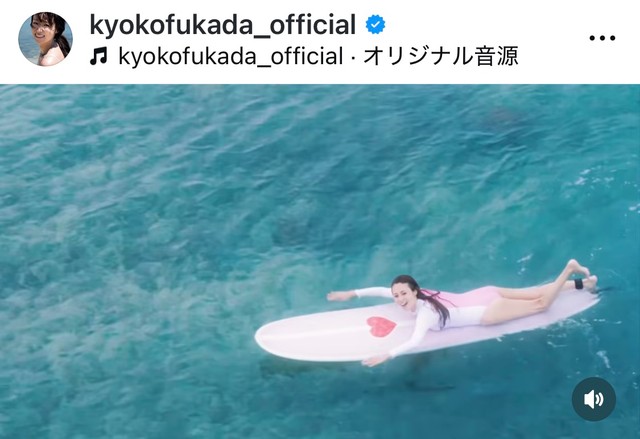Click the woman's face in the video
This screenshot has height=439, width=640.
pyautogui.click(x=401, y=297)
